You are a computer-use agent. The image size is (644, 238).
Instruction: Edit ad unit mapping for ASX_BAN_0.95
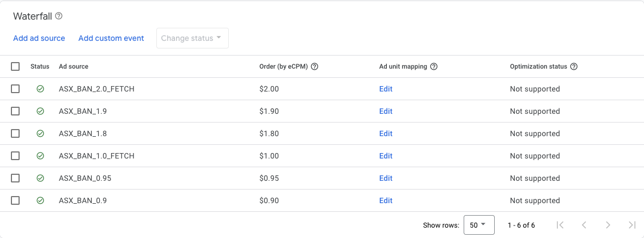tap(386, 178)
